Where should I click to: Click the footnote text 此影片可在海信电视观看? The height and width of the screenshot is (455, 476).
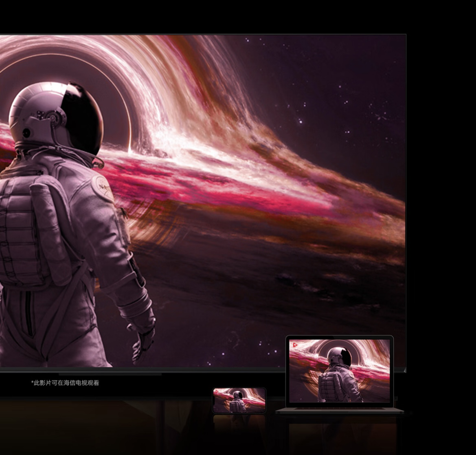[65, 383]
